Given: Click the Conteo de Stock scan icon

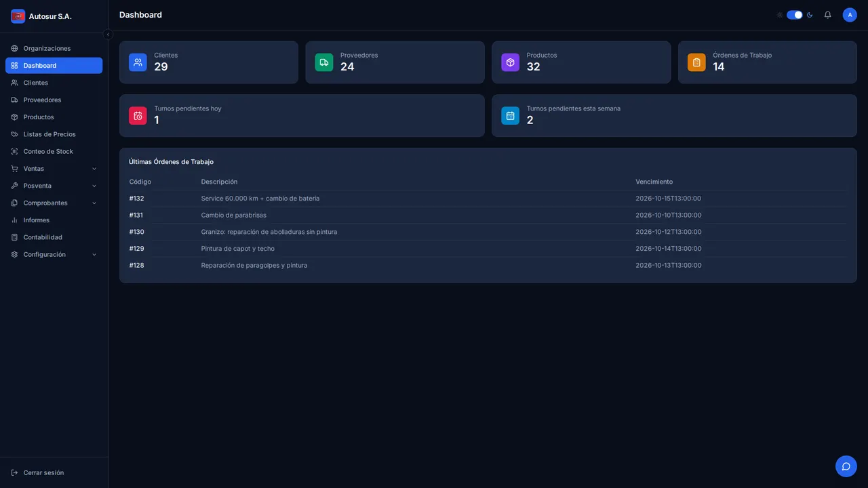Looking at the screenshot, I should coord(14,152).
